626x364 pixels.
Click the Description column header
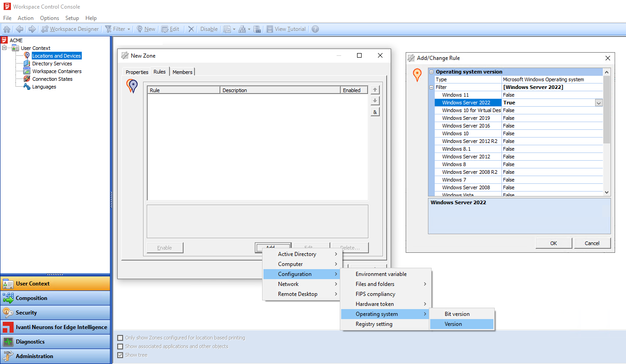pyautogui.click(x=280, y=90)
